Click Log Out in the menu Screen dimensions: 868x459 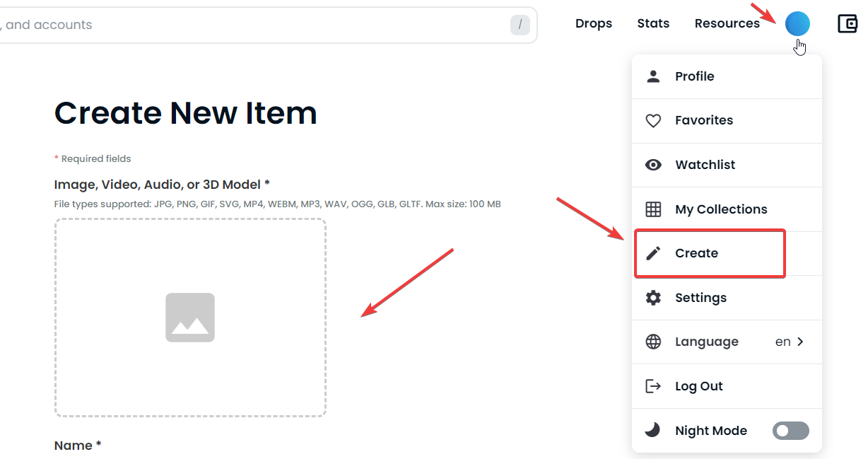tap(697, 386)
